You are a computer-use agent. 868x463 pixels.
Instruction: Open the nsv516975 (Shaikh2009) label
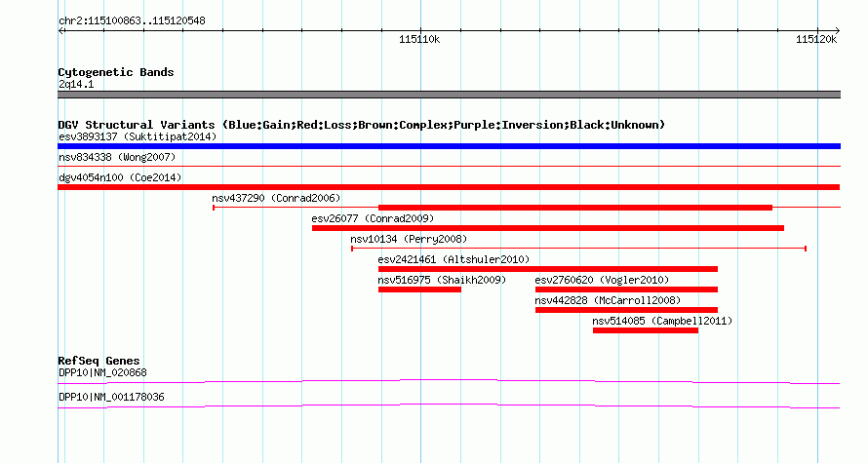(x=442, y=280)
